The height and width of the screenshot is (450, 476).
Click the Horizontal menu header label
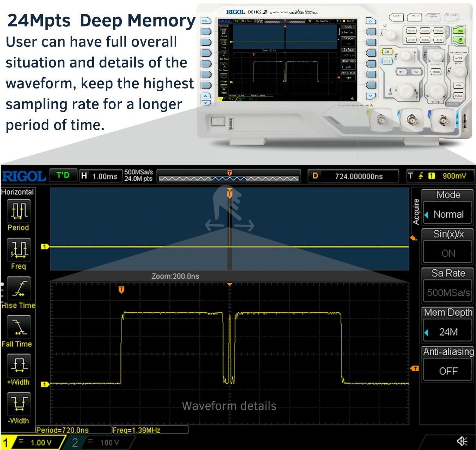pyautogui.click(x=17, y=192)
